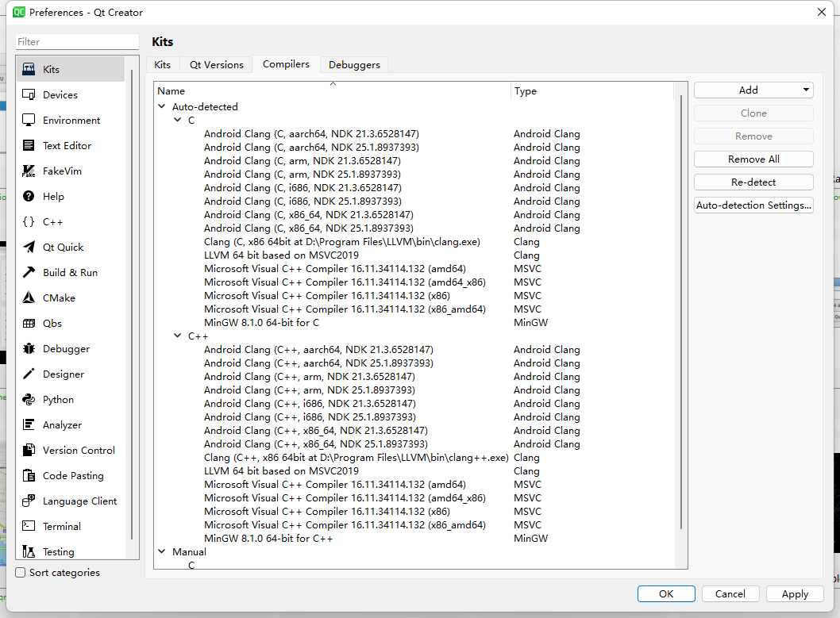Viewport: 840px width, 618px height.
Task: Open FakeVim settings icon
Action: coord(29,171)
